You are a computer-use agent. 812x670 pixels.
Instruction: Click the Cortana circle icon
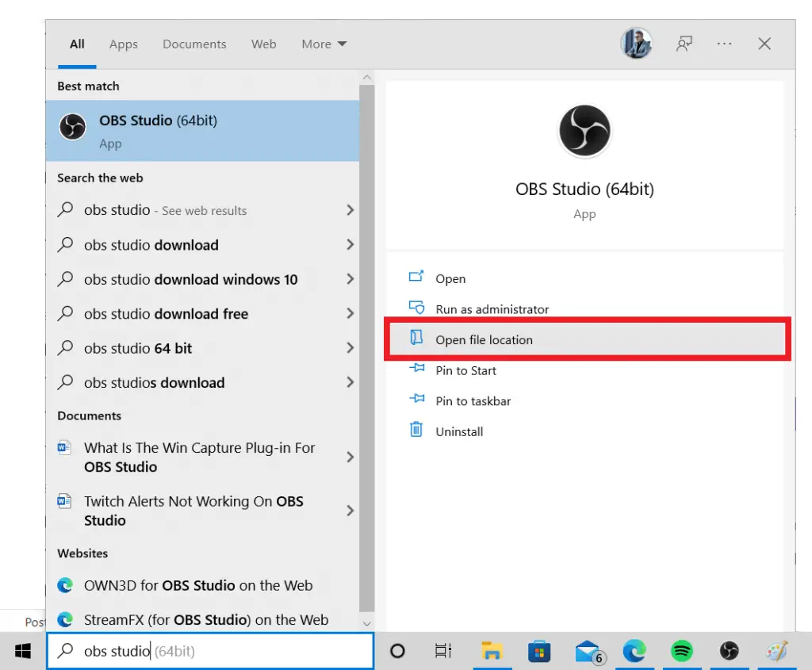click(x=397, y=651)
